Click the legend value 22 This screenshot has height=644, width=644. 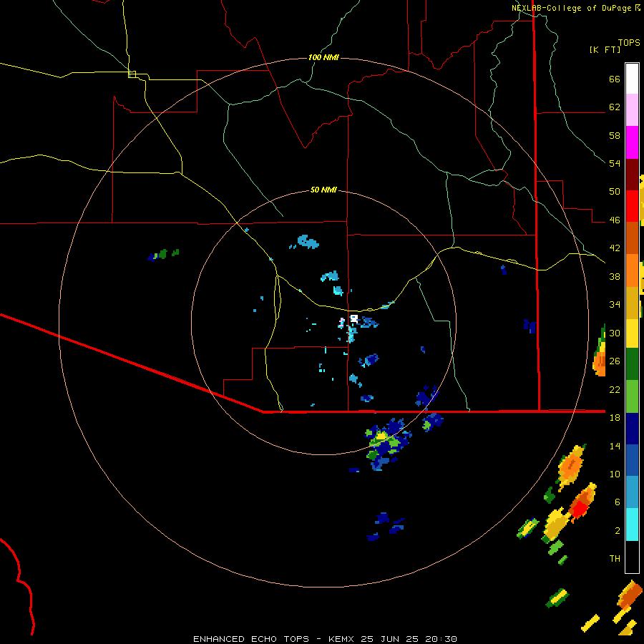coord(615,389)
